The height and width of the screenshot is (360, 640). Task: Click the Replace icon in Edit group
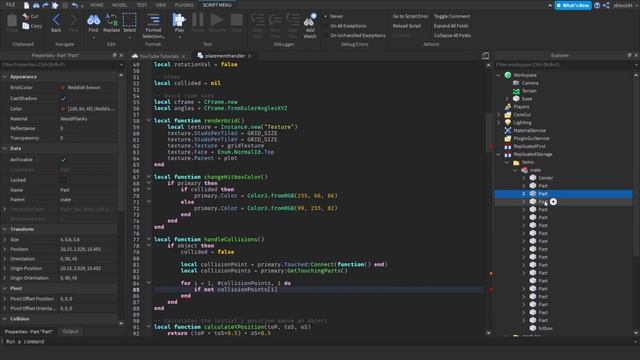coord(111,20)
